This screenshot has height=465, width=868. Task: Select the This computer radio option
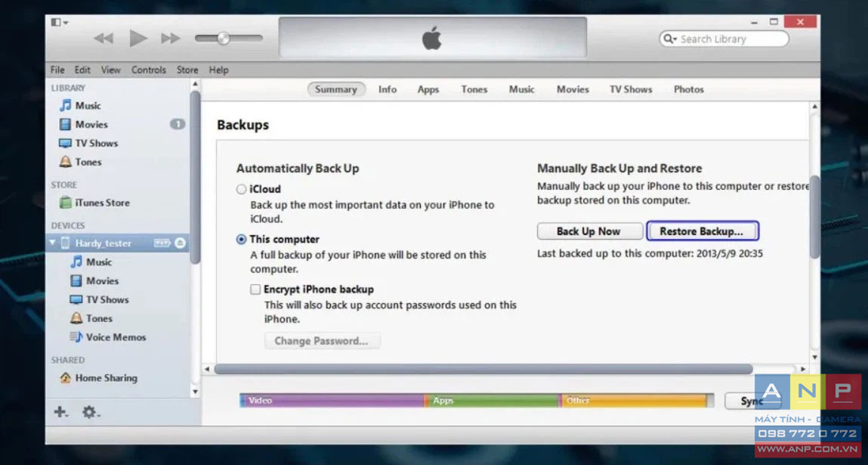pos(241,240)
